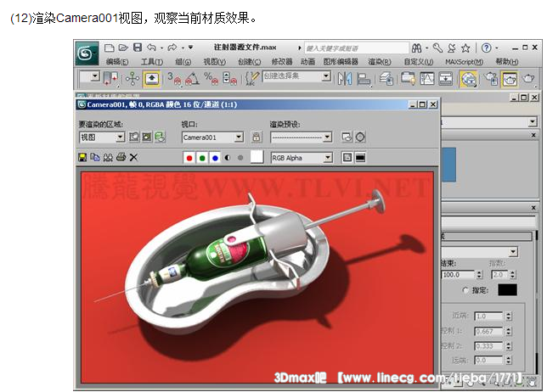Screen dimensions: 547x392
Task: Toggle the alpha channel display
Action: 228,158
